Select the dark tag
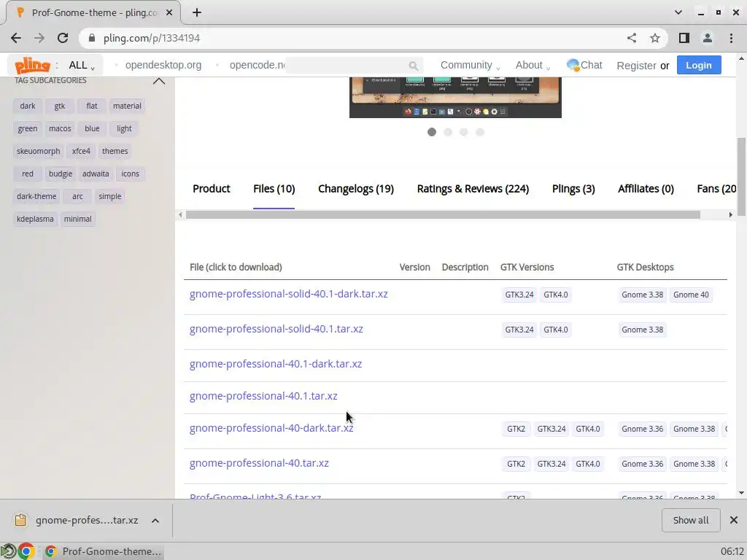This screenshot has width=747, height=560. pos(28,106)
